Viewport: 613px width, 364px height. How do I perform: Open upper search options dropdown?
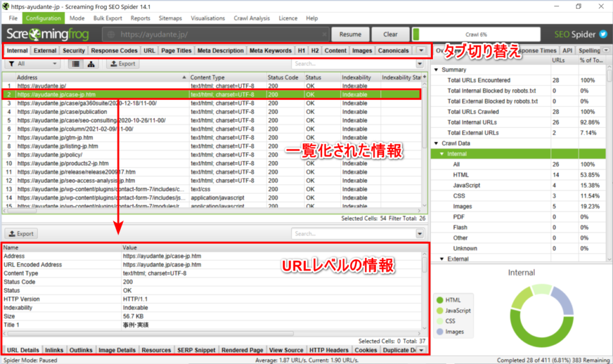coord(420,63)
